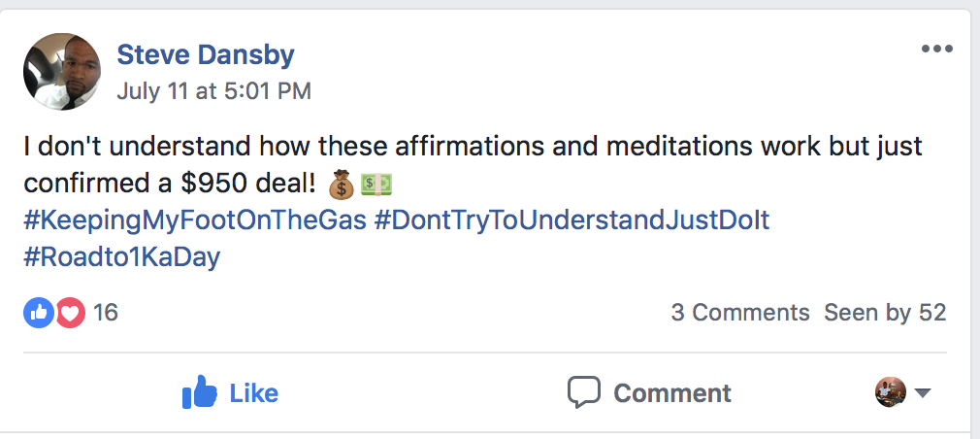Follow the #Roadto1KaDay hashtag link
Screen dimensions: 980x439
click(x=121, y=257)
